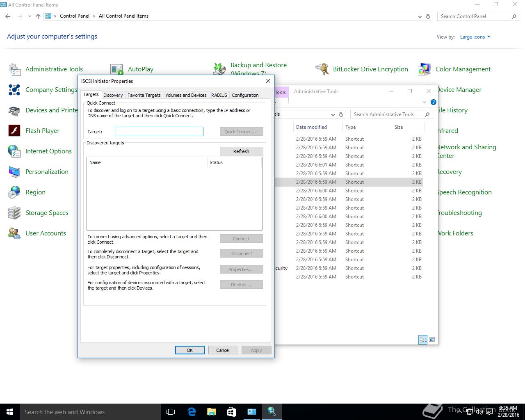The height and width of the screenshot is (420, 525).
Task: Switch to the Volumes and Devices tab
Action: pyautogui.click(x=186, y=95)
